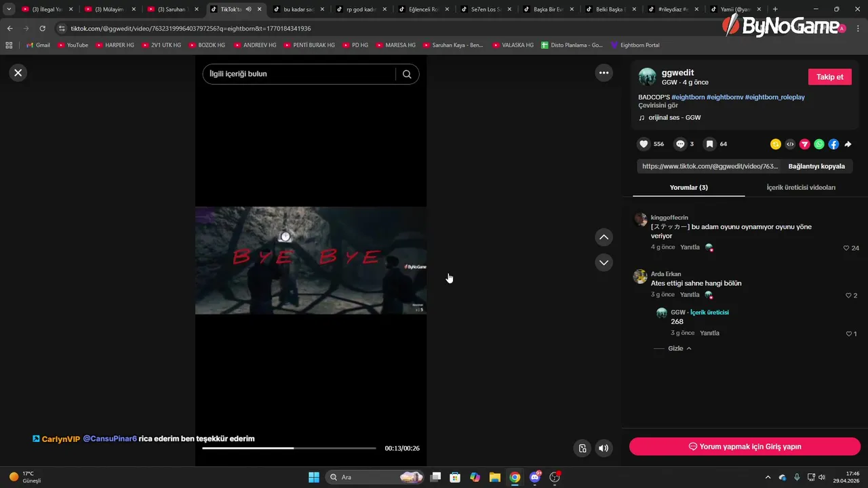This screenshot has width=868, height=488.
Task: Share to WhatsApp icon
Action: pyautogui.click(x=819, y=144)
